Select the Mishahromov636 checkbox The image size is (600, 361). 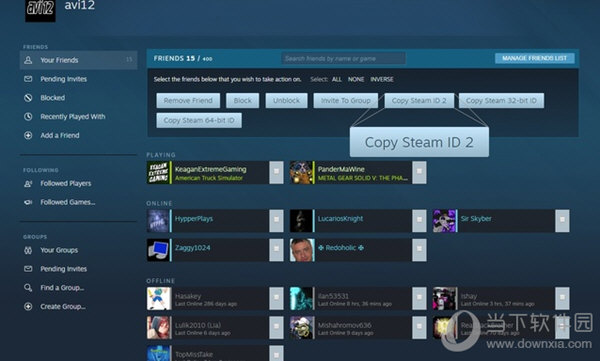pyautogui.click(x=419, y=327)
